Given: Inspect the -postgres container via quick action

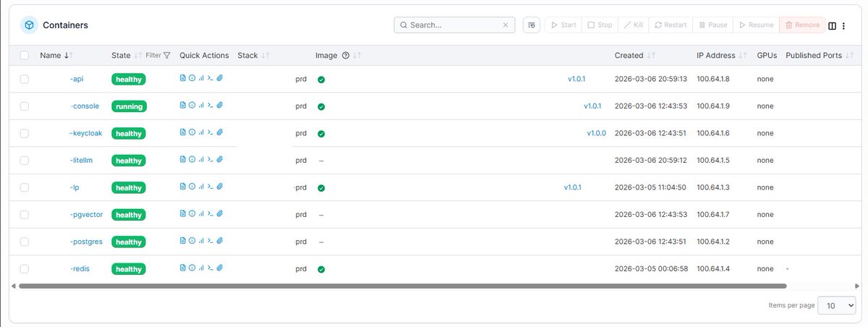Looking at the screenshot, I should [192, 241].
